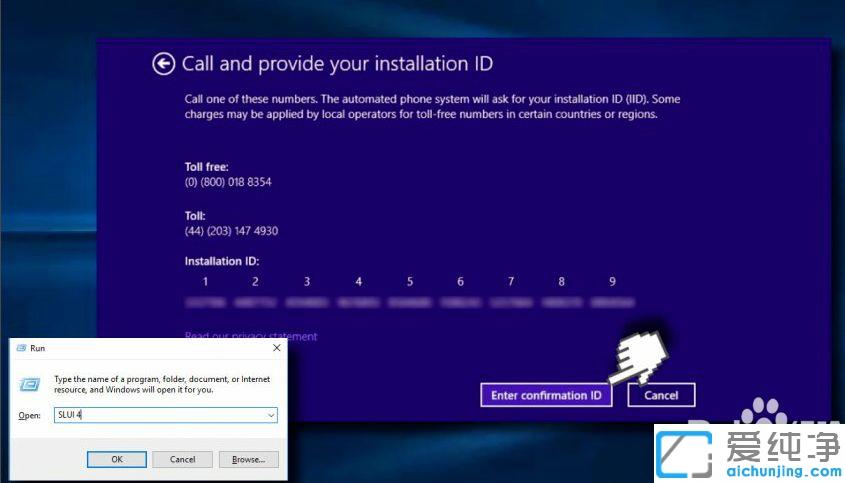This screenshot has height=483, width=845.
Task: Select the toll free number (0) (800) 018 8354
Action: (228, 182)
